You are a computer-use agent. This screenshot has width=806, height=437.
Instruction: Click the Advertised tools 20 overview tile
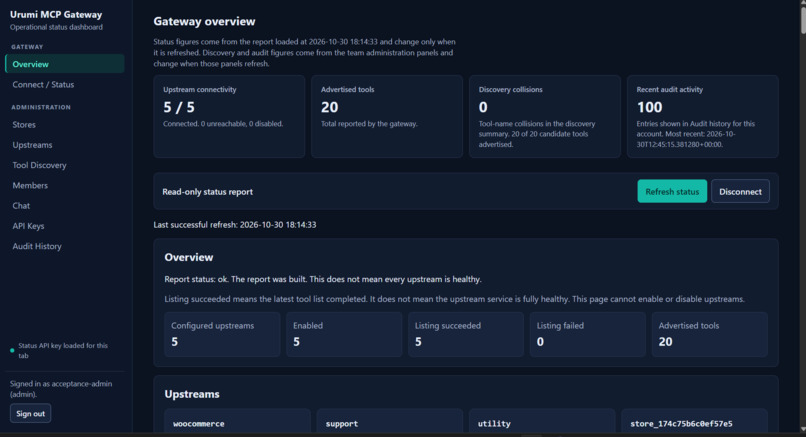pyautogui.click(x=710, y=334)
